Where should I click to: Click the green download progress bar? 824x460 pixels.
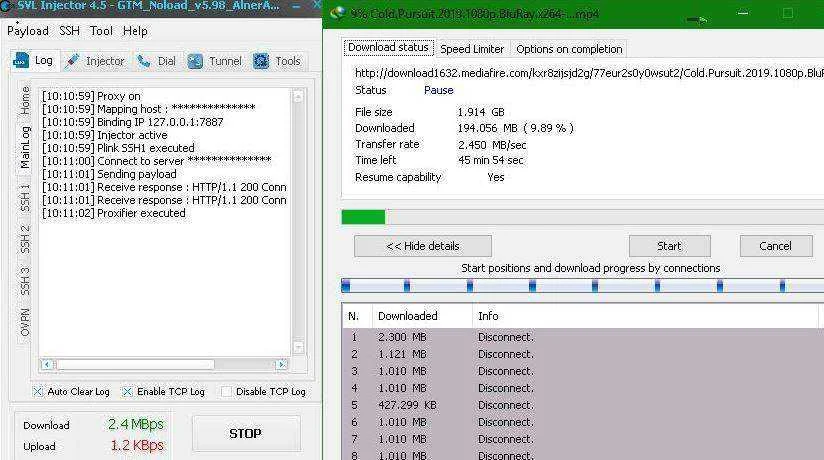363,217
